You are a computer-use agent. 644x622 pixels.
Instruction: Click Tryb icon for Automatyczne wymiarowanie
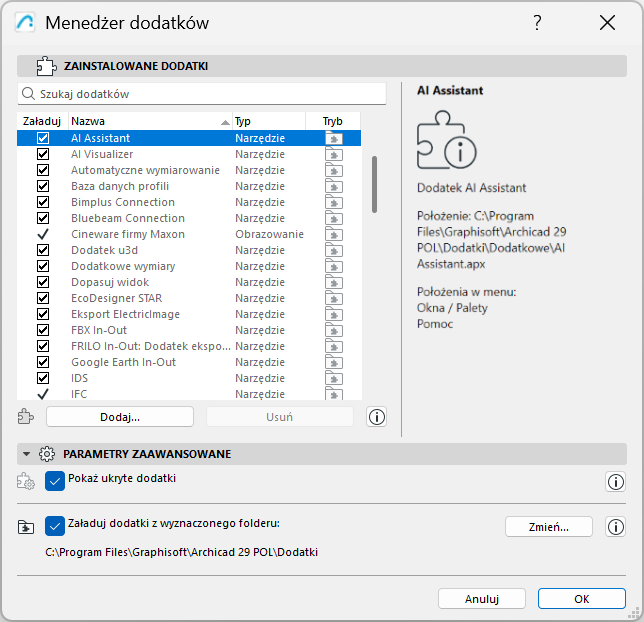tap(334, 170)
